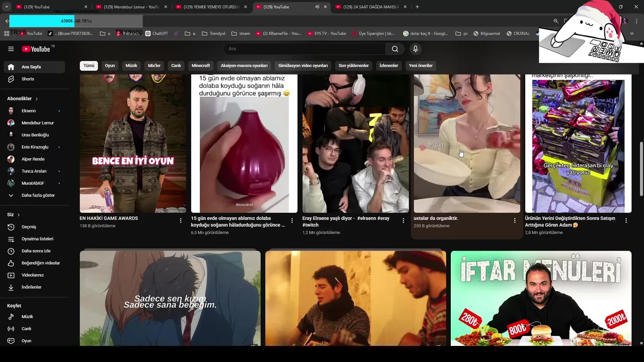
Task: Select the Mix'ler filter chip
Action: [154, 66]
